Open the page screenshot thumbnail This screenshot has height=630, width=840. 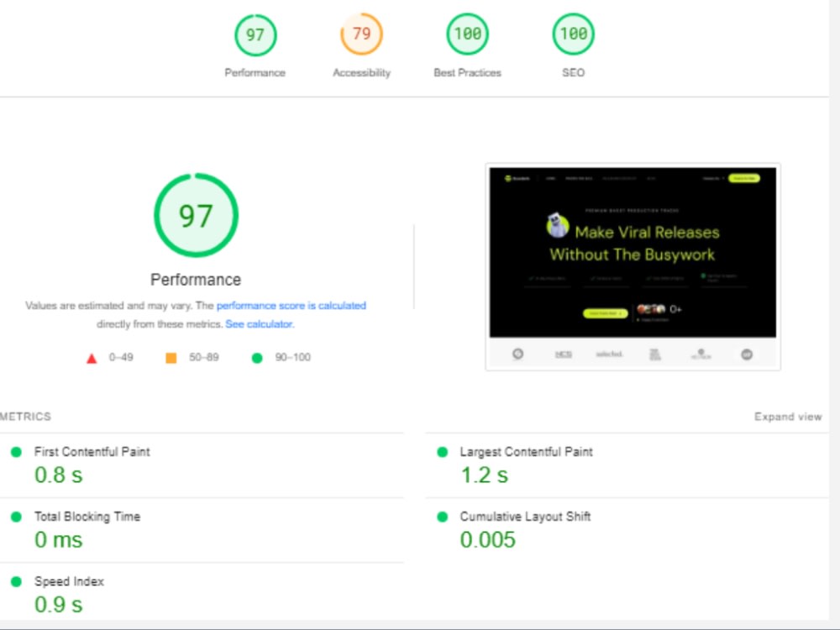633,267
